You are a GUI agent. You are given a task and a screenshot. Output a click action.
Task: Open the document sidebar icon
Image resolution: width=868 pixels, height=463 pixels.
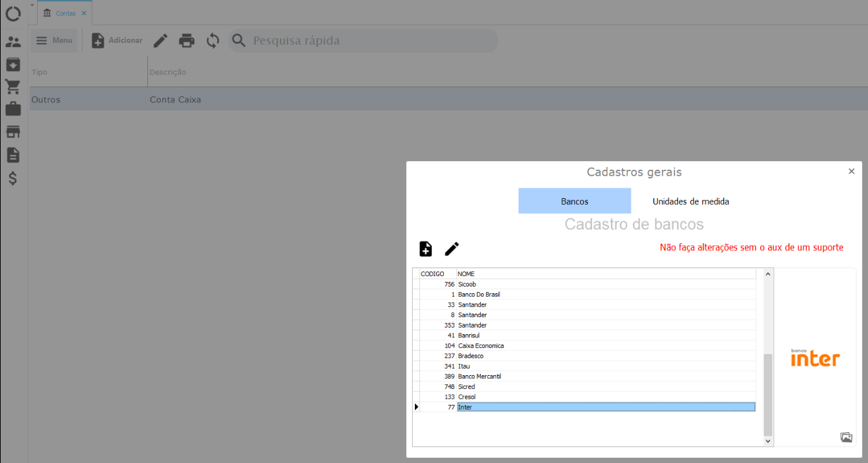pyautogui.click(x=13, y=155)
